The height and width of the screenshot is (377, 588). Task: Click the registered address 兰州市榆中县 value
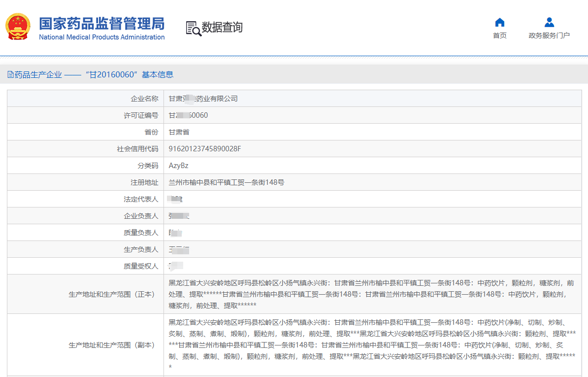tap(226, 182)
